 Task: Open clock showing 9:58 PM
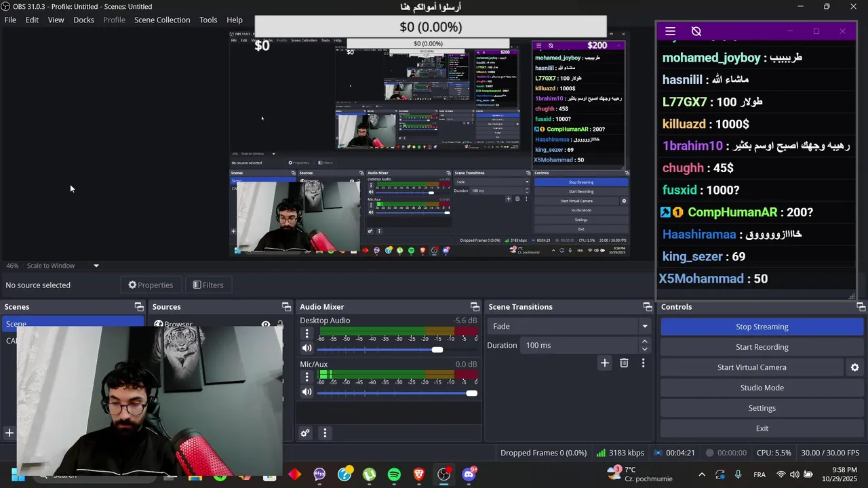pyautogui.click(x=840, y=474)
